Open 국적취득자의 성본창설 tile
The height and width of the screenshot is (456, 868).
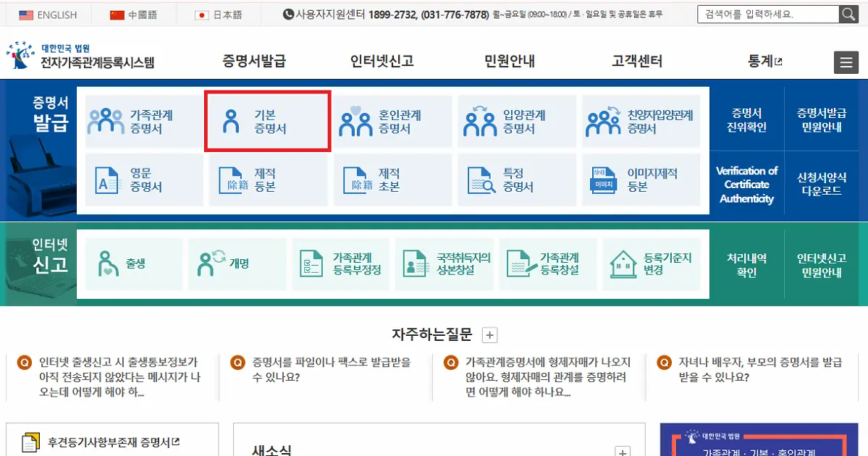pos(444,264)
